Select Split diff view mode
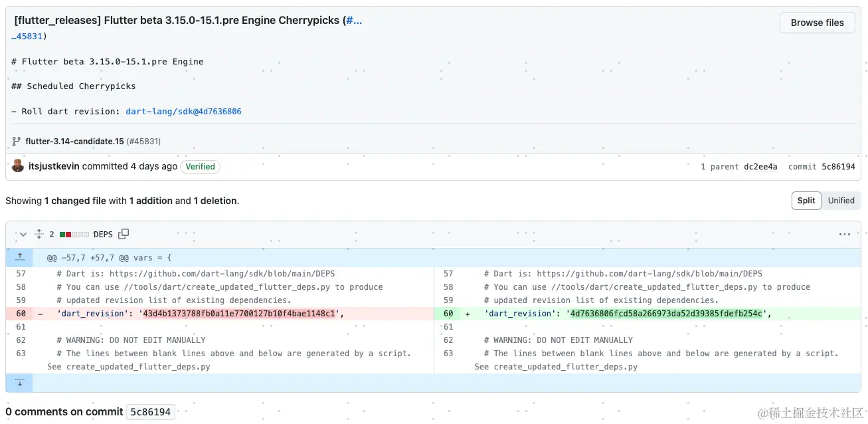 tap(806, 200)
